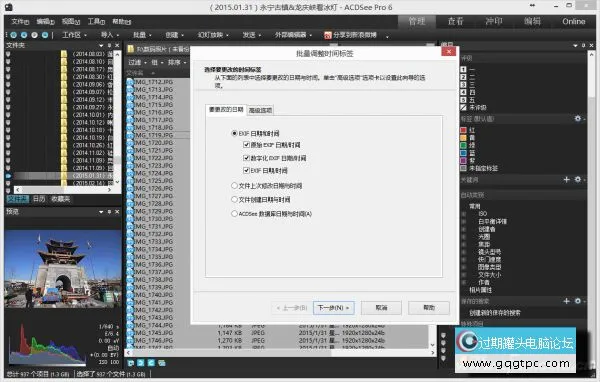600x382 pixels.
Task: Switch to 查看 mode tab
Action: point(455,21)
